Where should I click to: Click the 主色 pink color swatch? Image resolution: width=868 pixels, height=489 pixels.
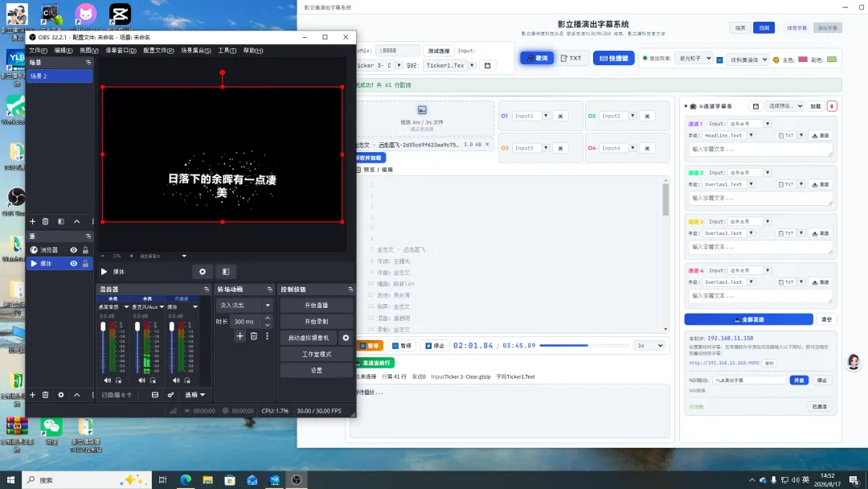click(803, 60)
